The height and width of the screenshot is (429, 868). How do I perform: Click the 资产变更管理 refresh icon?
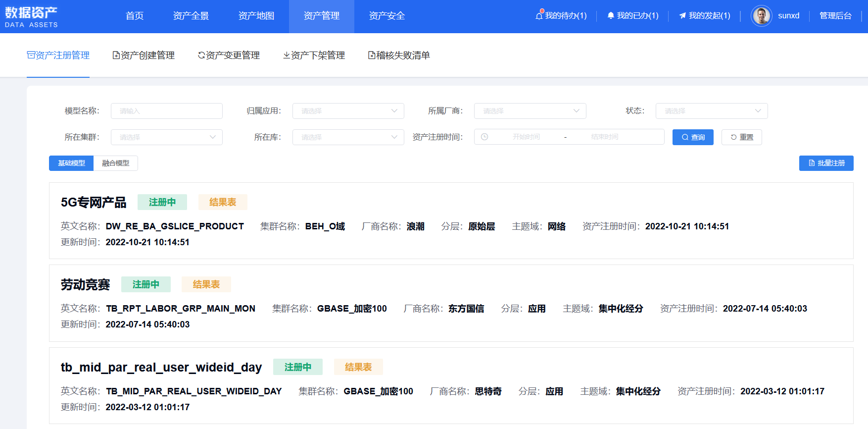pyautogui.click(x=201, y=55)
